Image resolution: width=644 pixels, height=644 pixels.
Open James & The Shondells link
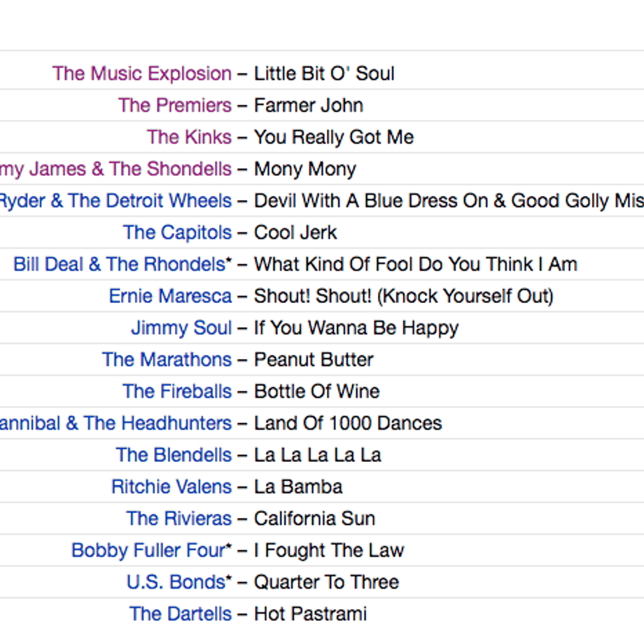point(115,169)
